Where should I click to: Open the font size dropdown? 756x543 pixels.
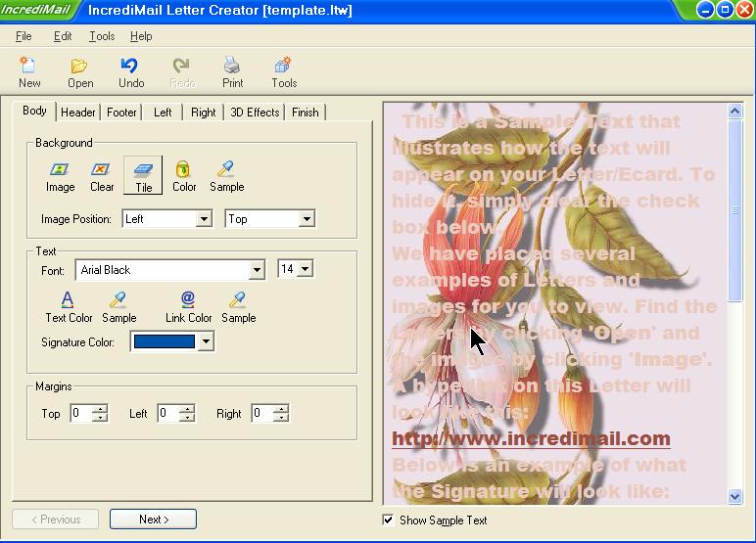click(x=305, y=269)
